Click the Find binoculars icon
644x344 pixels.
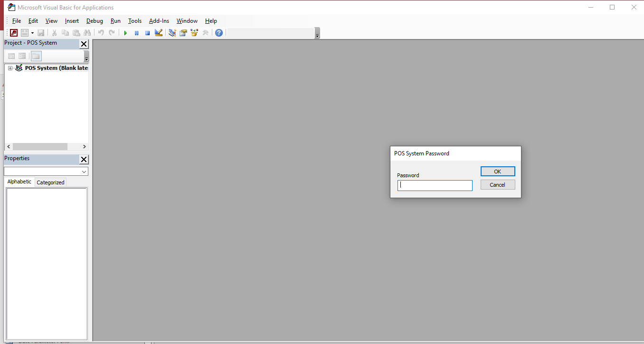87,33
